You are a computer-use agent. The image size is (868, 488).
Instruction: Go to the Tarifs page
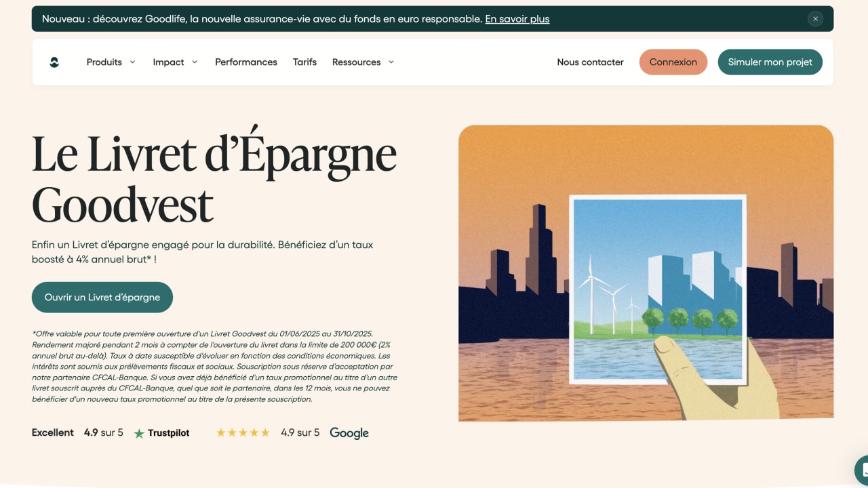tap(304, 62)
